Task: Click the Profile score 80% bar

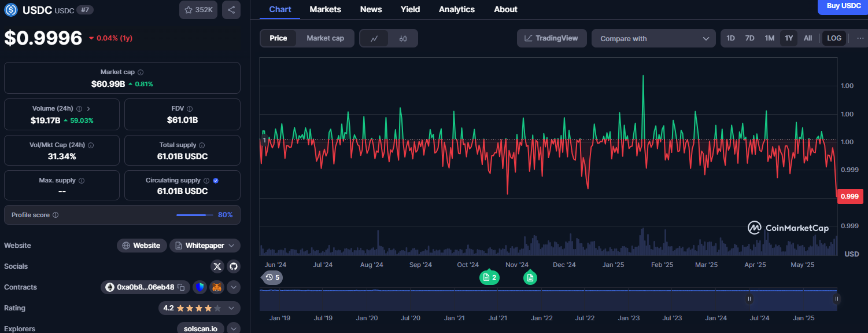Action: tap(195, 215)
